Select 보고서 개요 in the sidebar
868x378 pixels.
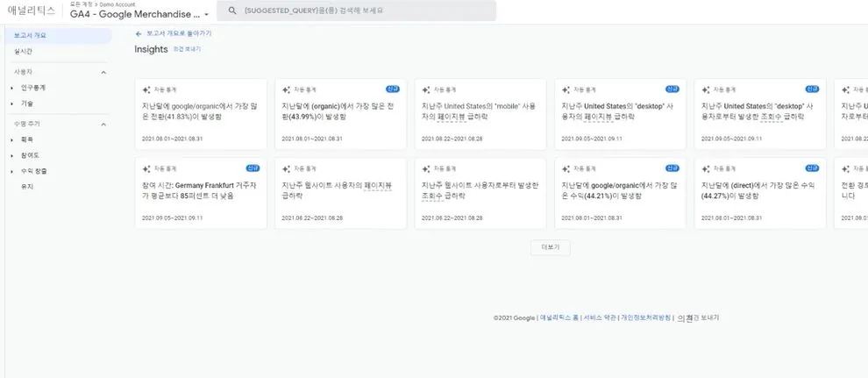(58, 35)
